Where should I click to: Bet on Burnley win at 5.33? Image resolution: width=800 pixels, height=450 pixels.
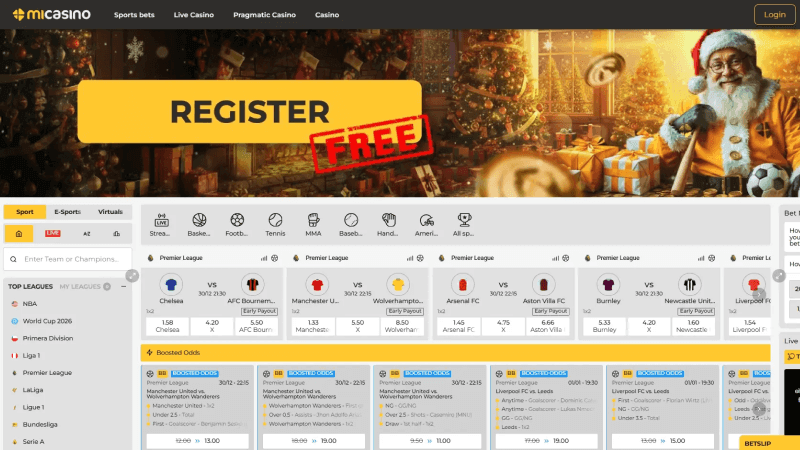pyautogui.click(x=605, y=326)
